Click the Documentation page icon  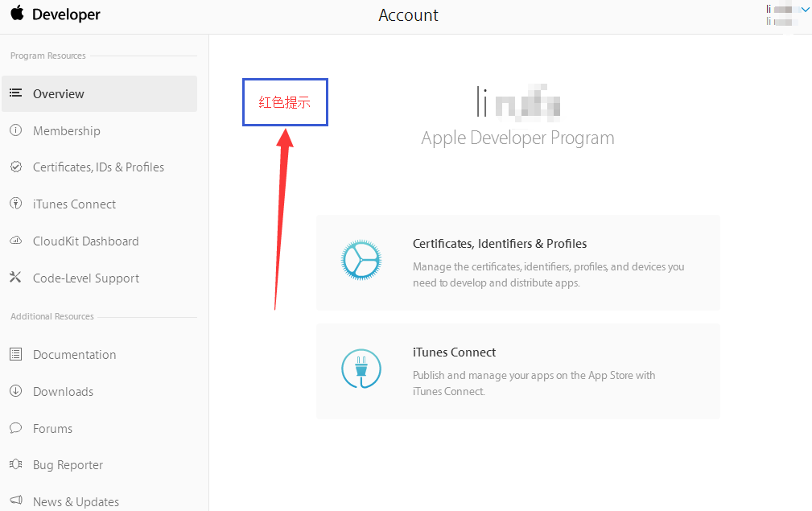[x=15, y=354]
